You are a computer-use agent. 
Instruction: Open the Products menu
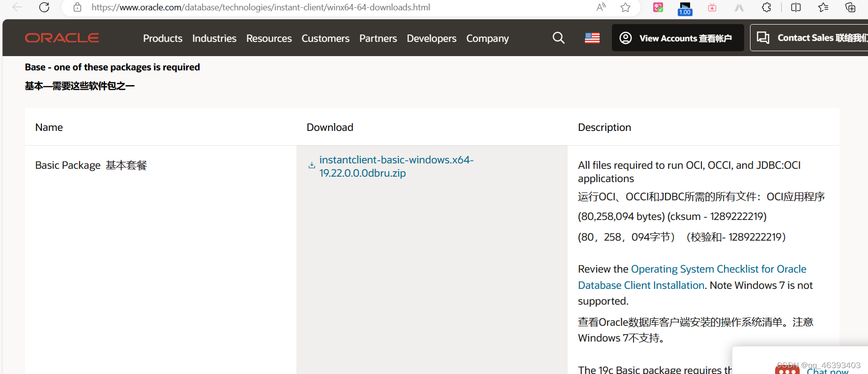click(x=163, y=38)
